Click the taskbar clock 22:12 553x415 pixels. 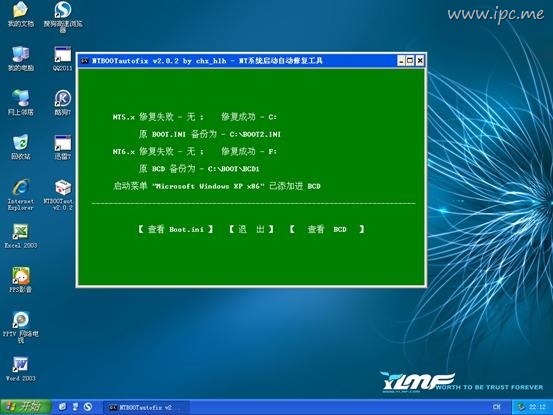pos(537,407)
